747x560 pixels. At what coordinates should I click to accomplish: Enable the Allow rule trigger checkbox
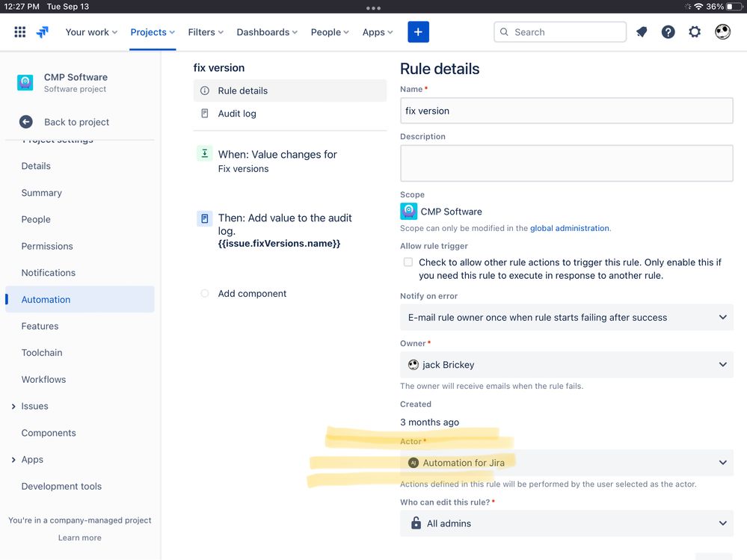[x=408, y=262]
